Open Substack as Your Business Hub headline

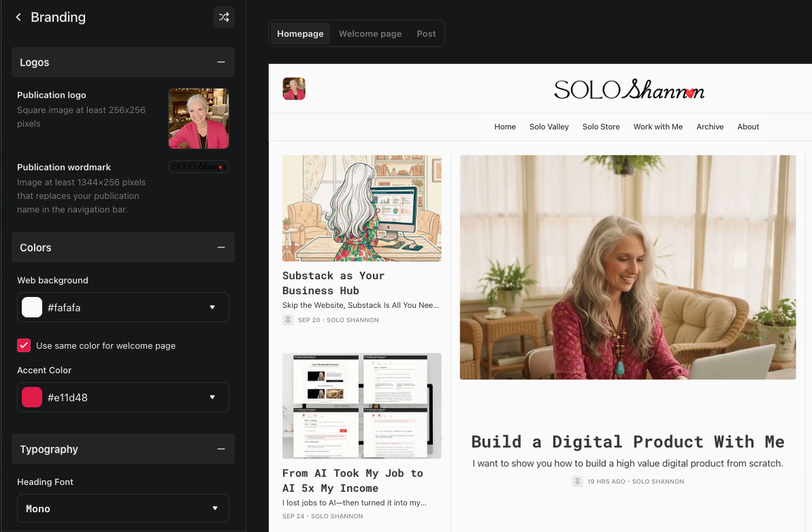click(334, 283)
